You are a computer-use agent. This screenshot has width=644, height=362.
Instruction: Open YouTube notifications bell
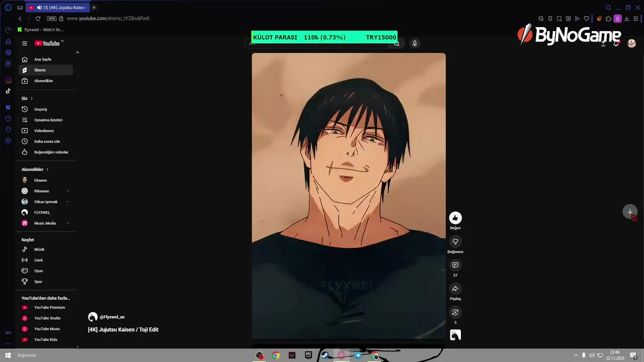[x=616, y=43]
